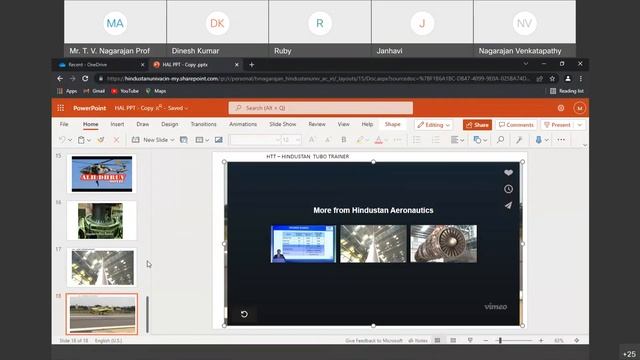Toggle Bold formatting

coord(344,140)
